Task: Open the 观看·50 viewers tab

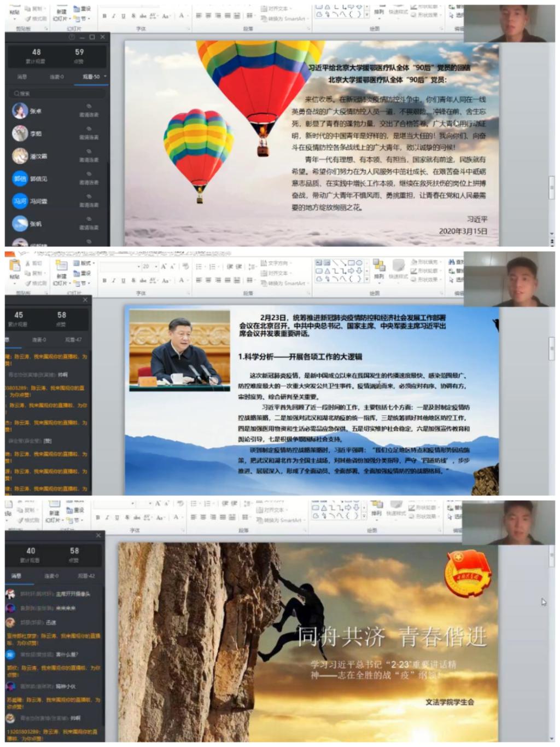Action: (91, 77)
